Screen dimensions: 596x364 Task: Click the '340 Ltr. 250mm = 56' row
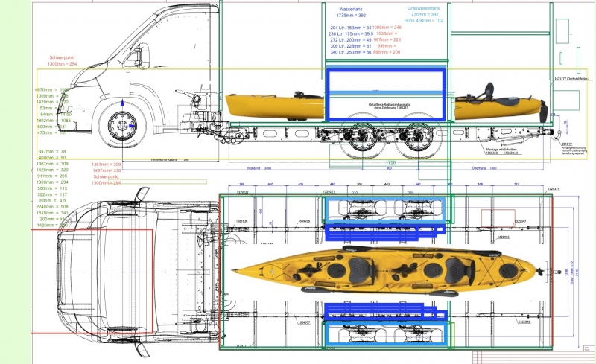[350, 52]
